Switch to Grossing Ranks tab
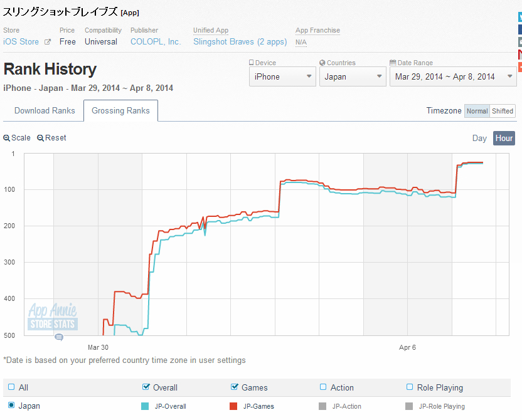Image resolution: width=522 pixels, height=420 pixels. pyautogui.click(x=120, y=111)
